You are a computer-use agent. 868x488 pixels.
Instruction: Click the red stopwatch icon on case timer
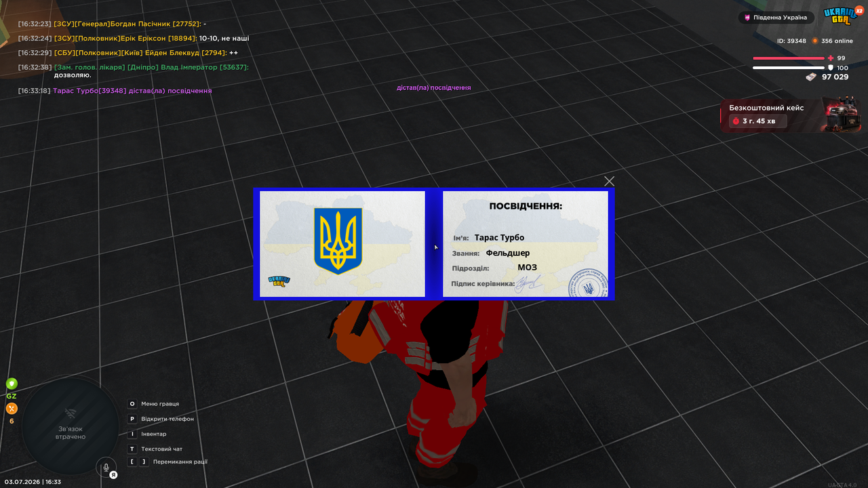point(736,121)
